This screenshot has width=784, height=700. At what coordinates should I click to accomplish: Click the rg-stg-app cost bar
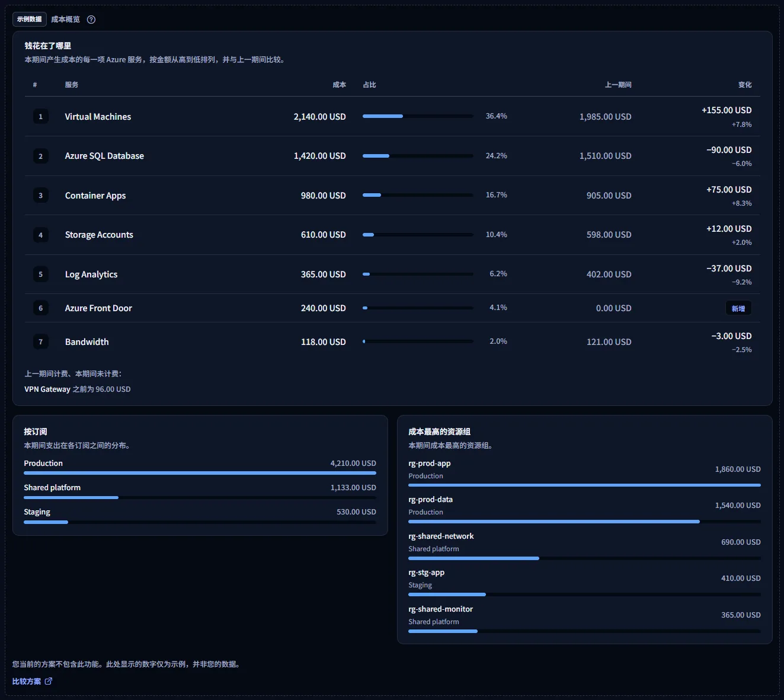[x=584, y=594]
